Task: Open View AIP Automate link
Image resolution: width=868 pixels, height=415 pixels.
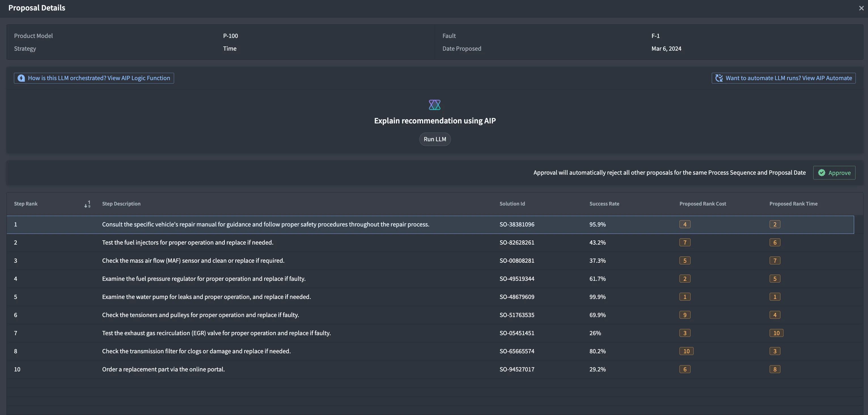Action: 788,78
